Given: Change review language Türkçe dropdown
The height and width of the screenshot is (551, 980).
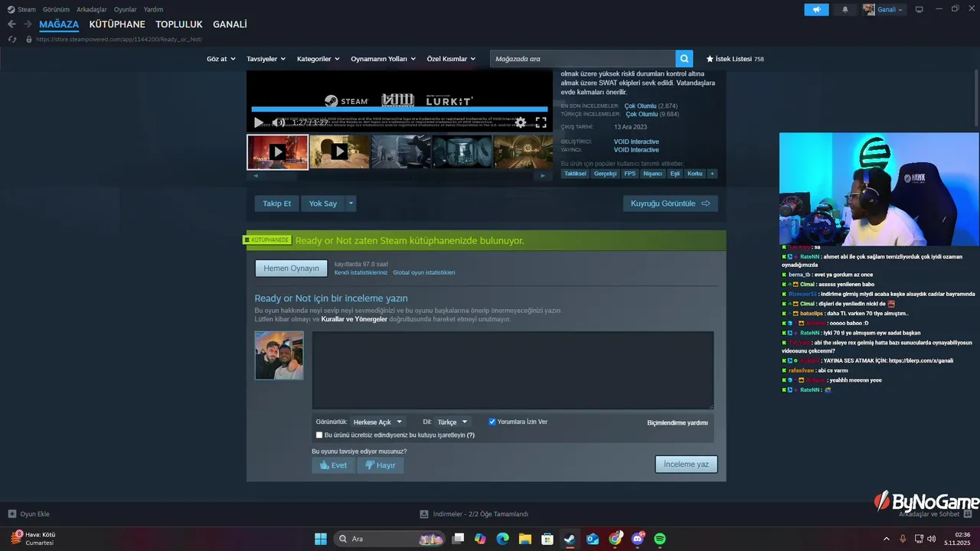Looking at the screenshot, I should [x=451, y=422].
